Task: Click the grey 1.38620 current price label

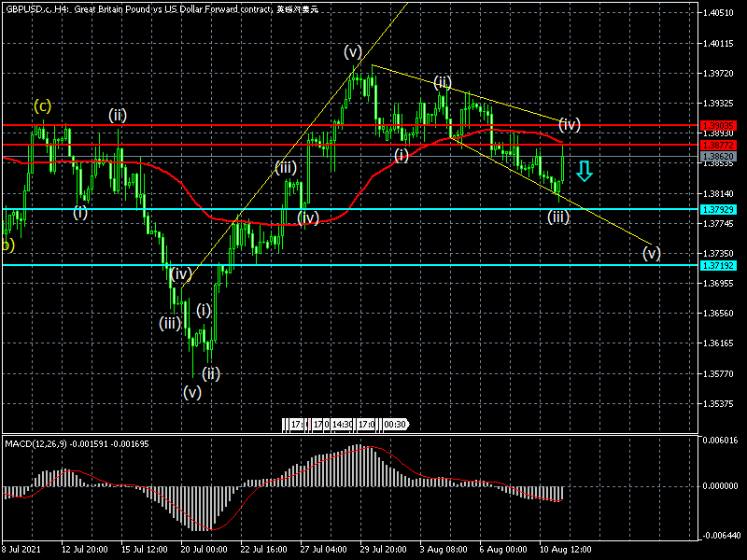Action: [x=718, y=156]
